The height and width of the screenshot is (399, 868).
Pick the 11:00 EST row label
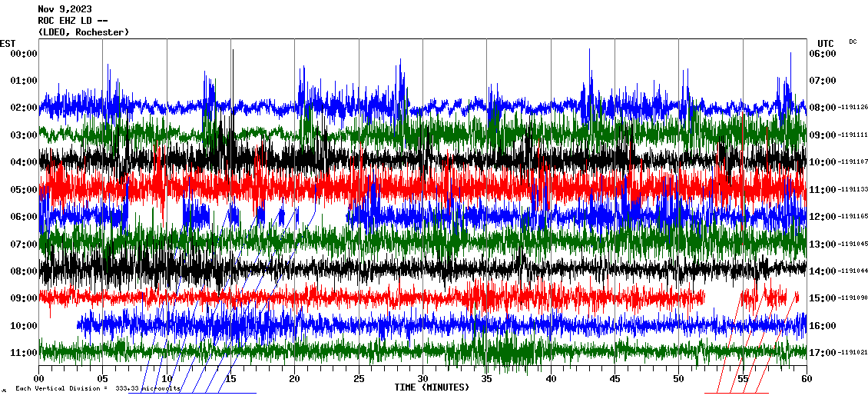pyautogui.click(x=23, y=353)
